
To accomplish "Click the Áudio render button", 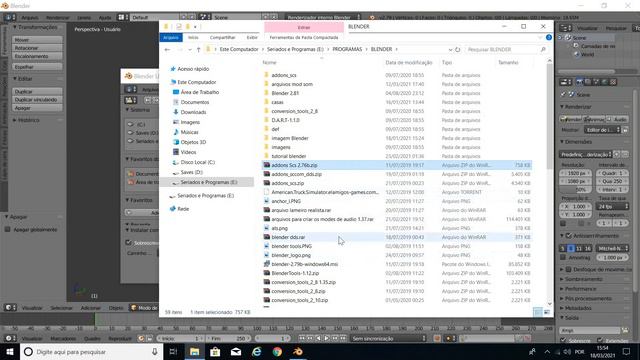I will tap(617, 119).
